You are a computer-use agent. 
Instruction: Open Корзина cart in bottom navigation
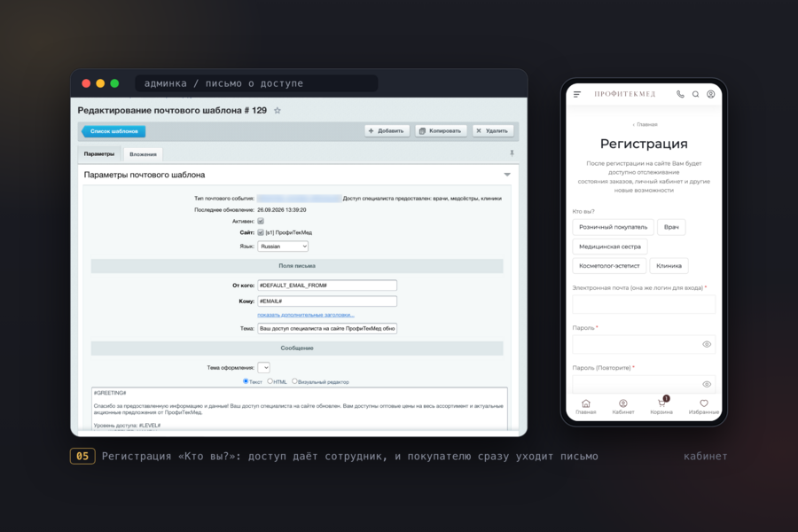click(661, 407)
